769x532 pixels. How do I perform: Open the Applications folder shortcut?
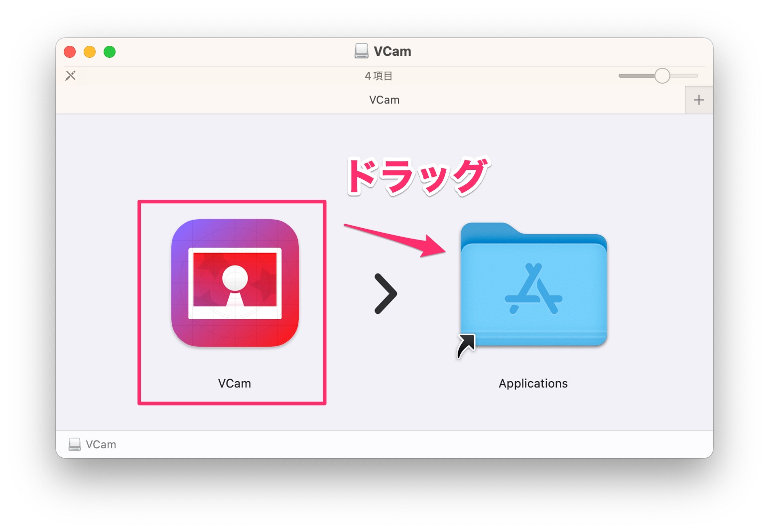tap(533, 285)
